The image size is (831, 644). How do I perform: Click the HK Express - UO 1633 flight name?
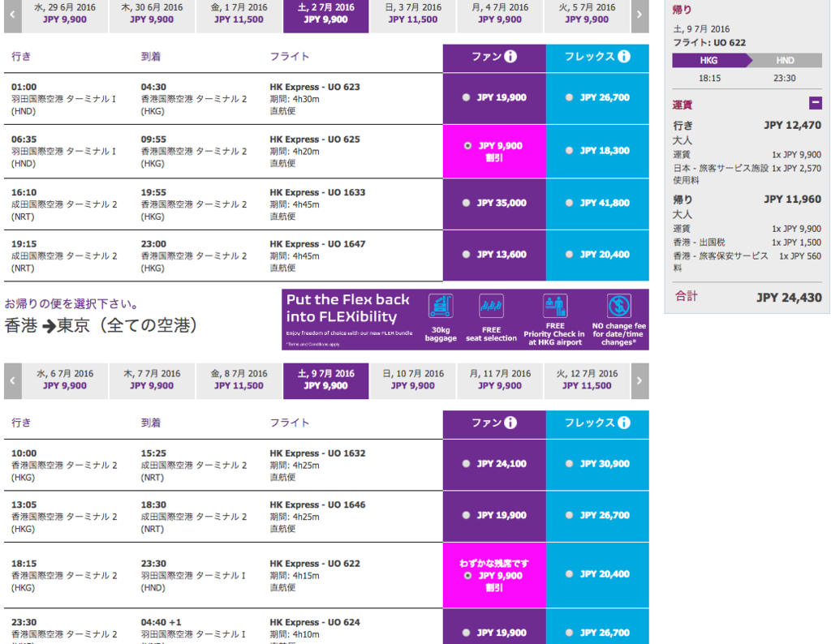(317, 192)
